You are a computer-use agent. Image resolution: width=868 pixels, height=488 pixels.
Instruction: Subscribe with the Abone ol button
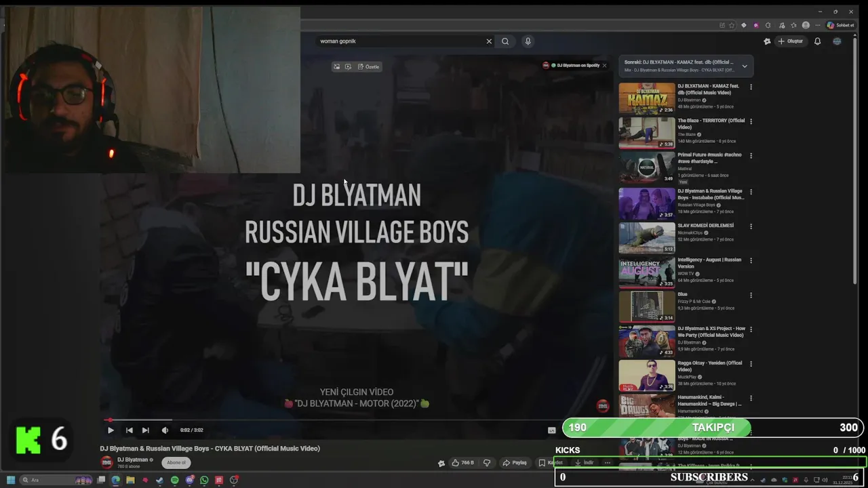[x=176, y=462]
